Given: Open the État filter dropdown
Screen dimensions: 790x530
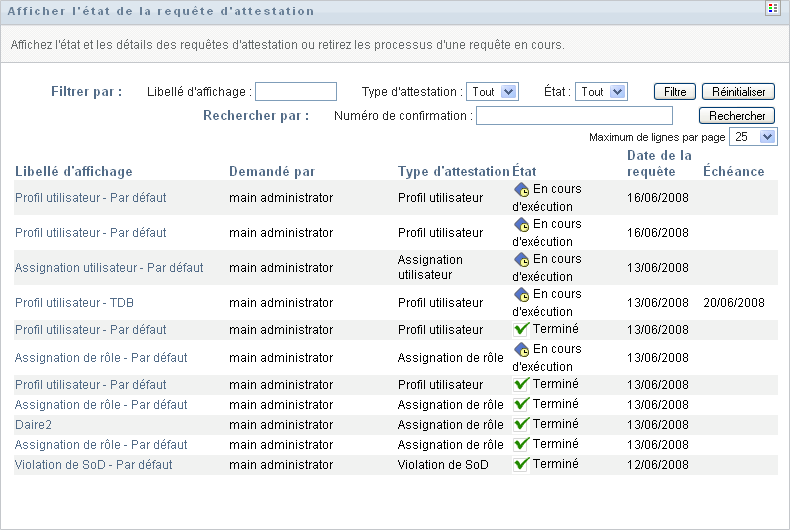Looking at the screenshot, I should pyautogui.click(x=602, y=91).
